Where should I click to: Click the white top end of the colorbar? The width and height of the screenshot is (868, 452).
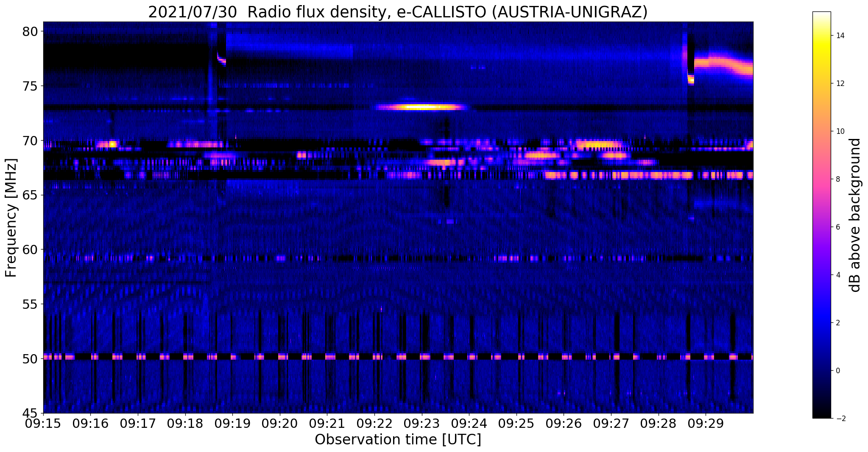[821, 14]
